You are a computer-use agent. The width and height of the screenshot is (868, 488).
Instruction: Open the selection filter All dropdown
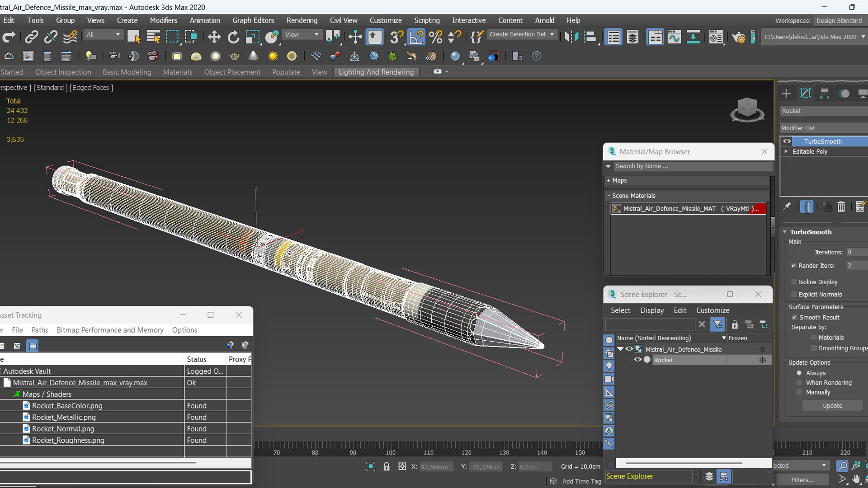103,34
